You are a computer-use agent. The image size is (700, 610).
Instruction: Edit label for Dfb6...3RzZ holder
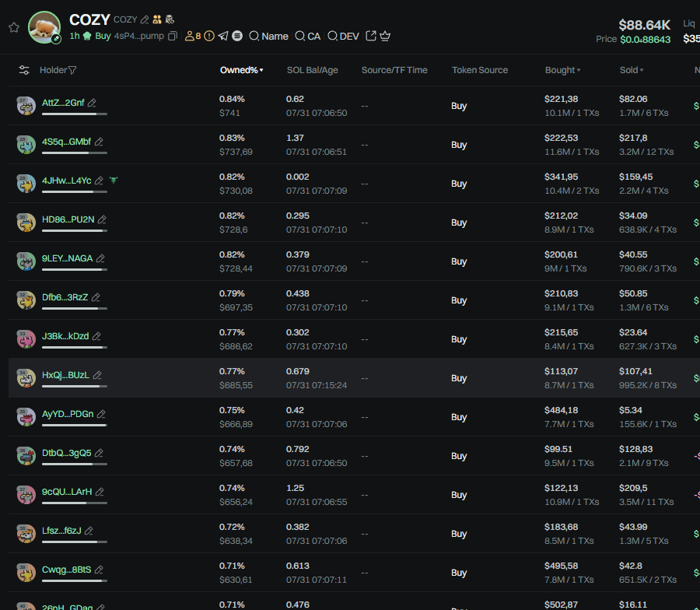pyautogui.click(x=96, y=297)
